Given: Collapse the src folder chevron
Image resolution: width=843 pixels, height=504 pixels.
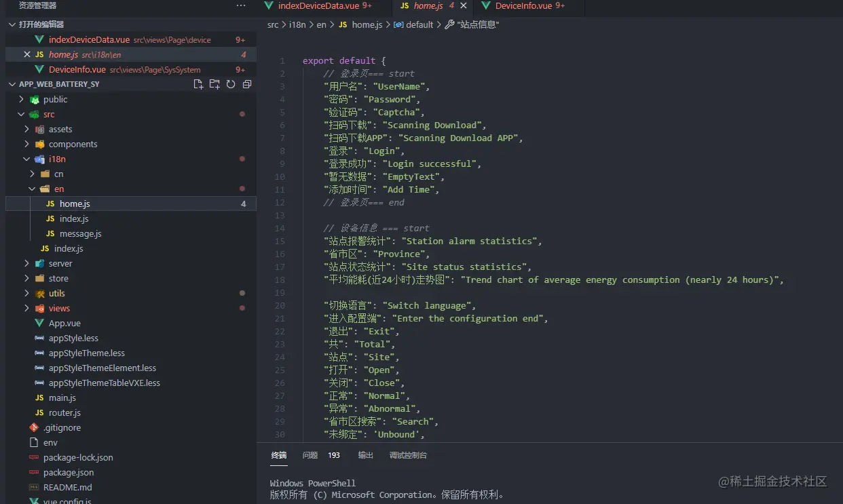Looking at the screenshot, I should (x=22, y=114).
